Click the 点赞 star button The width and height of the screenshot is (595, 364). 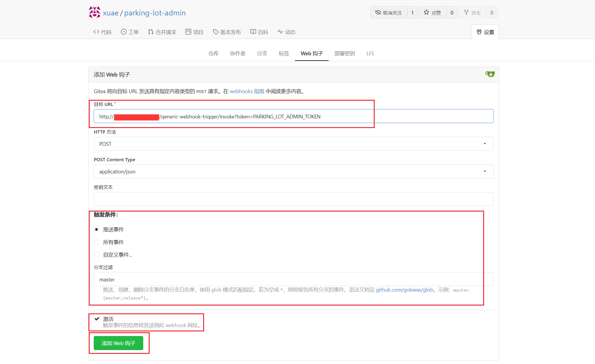[433, 13]
